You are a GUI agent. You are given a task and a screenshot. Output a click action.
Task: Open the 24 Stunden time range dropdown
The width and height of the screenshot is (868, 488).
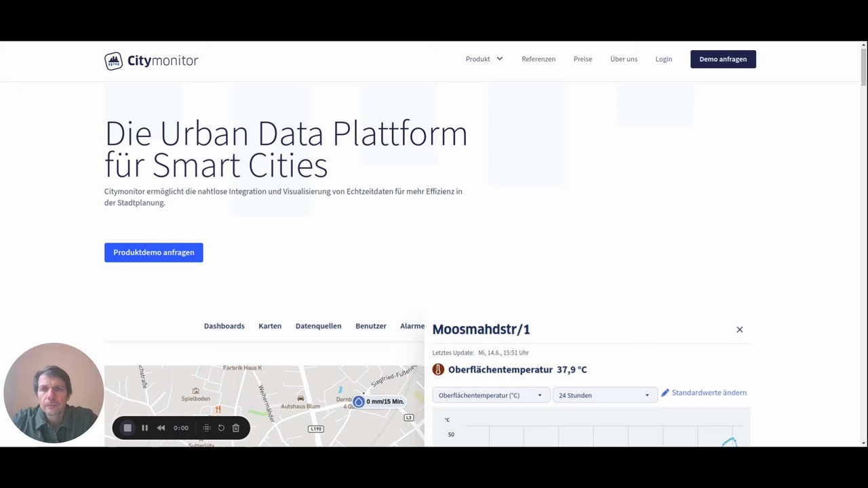605,395
